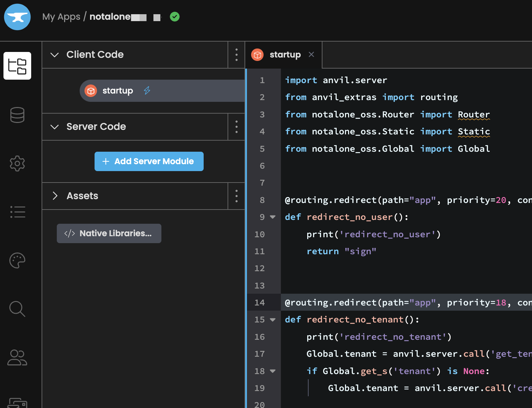The height and width of the screenshot is (408, 532).
Task: Open Assets three-dot menu
Action: (237, 196)
